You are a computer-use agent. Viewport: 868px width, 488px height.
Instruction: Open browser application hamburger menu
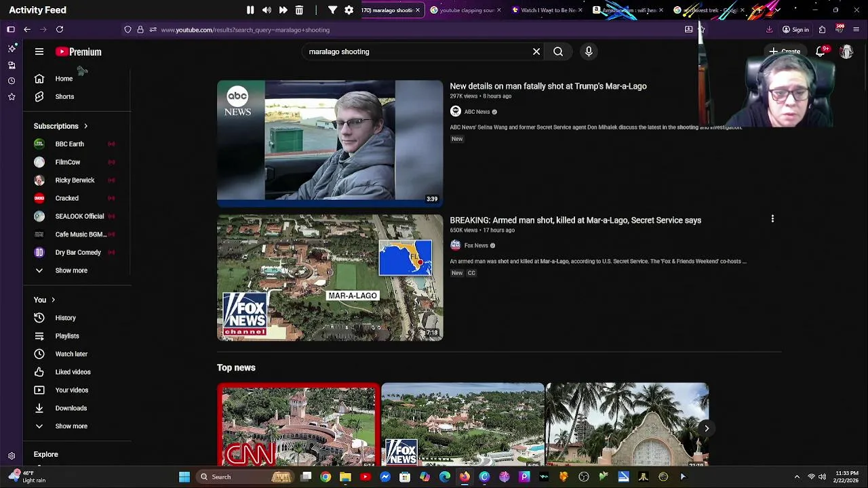click(857, 30)
